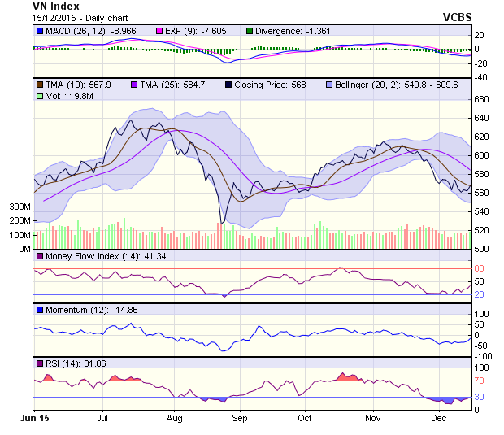Image resolution: width=504 pixels, height=435 pixels.
Task: Select the Dec label on time axis
Action: (439, 418)
